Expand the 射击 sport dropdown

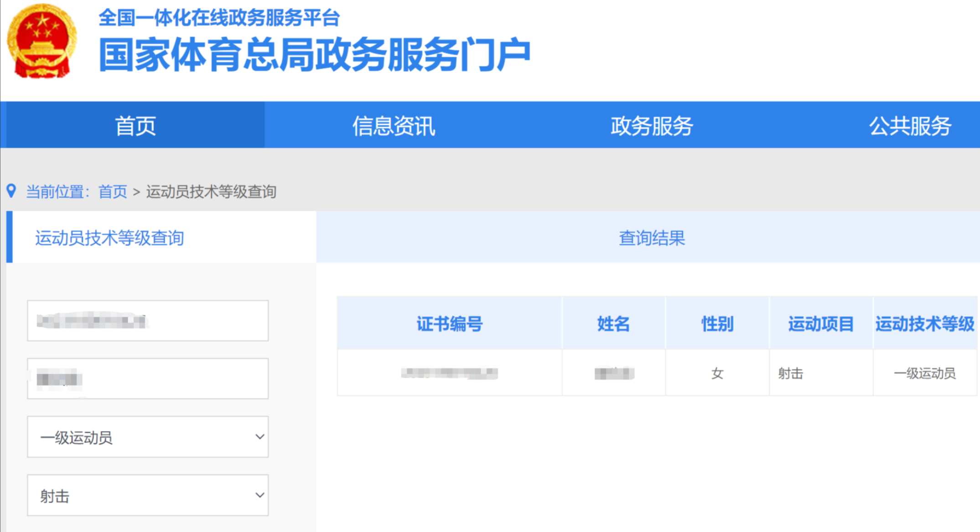click(147, 495)
